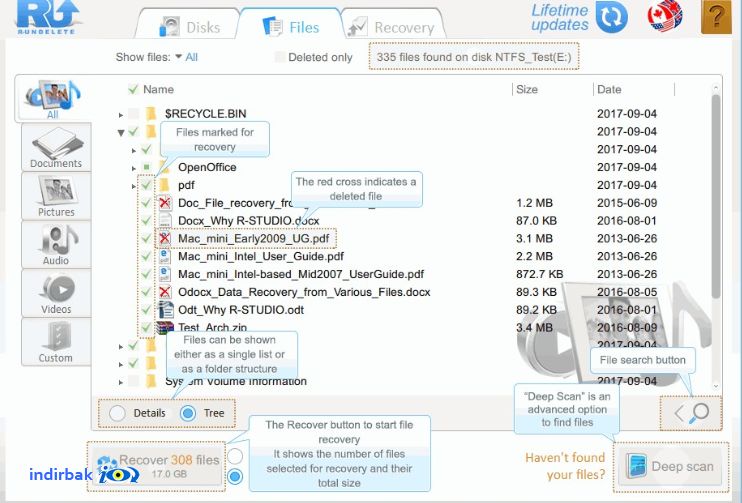This screenshot has height=503, width=742.
Task: Click the pdf folder icon
Action: point(164,185)
